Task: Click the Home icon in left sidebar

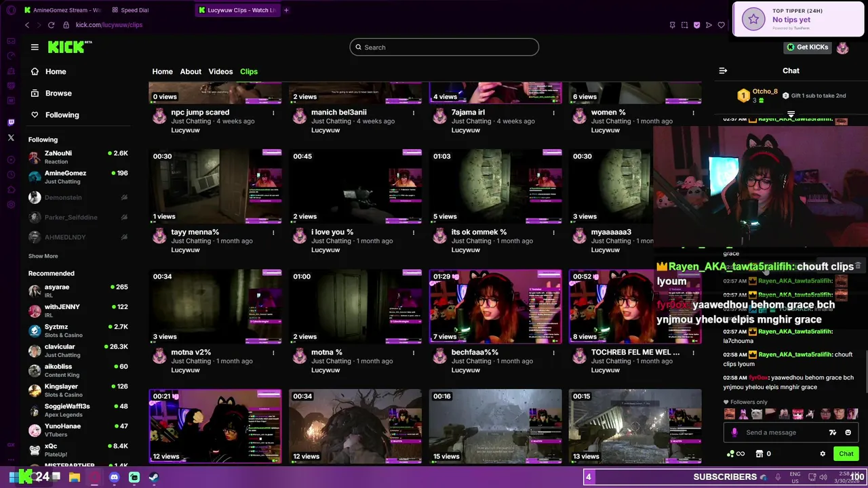Action: point(35,71)
